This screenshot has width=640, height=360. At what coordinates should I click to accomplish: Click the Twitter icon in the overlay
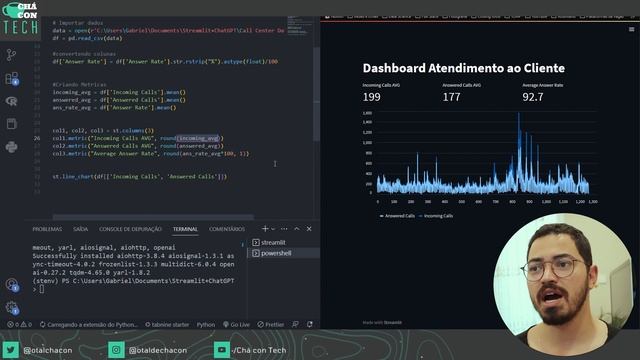10,350
